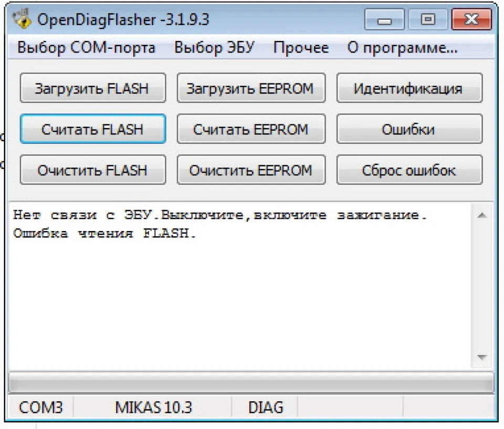The height and width of the screenshot is (429, 504).
Task: Show ECU errors with Ошибки button
Action: click(x=409, y=129)
